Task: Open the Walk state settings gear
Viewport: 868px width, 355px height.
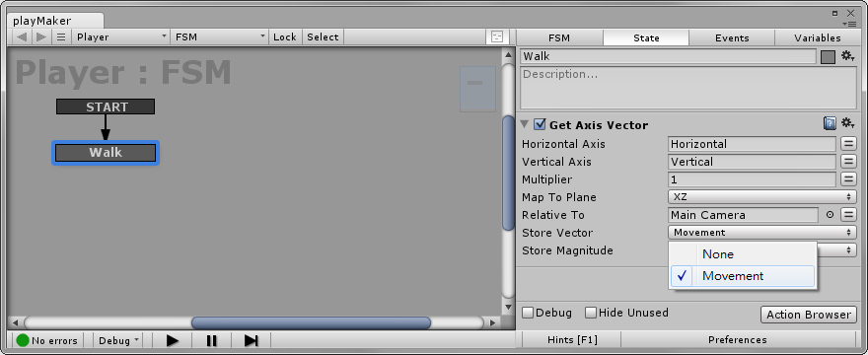Action: tap(848, 56)
